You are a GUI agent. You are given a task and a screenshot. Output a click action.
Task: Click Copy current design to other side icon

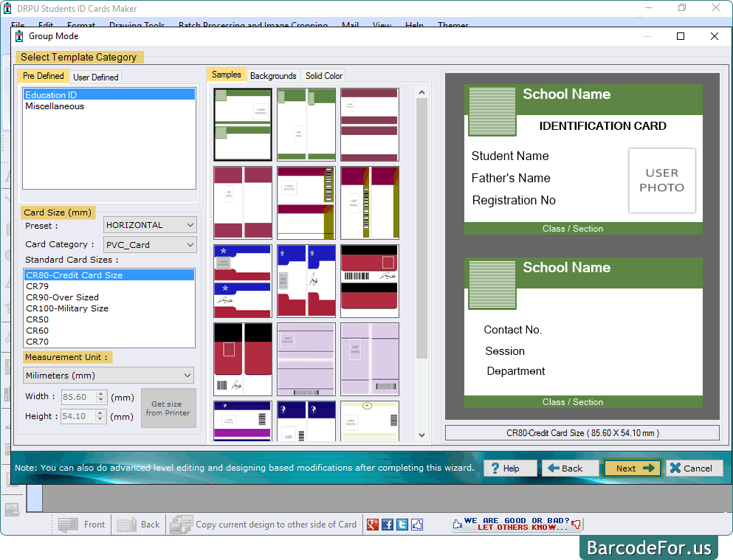coord(180,524)
